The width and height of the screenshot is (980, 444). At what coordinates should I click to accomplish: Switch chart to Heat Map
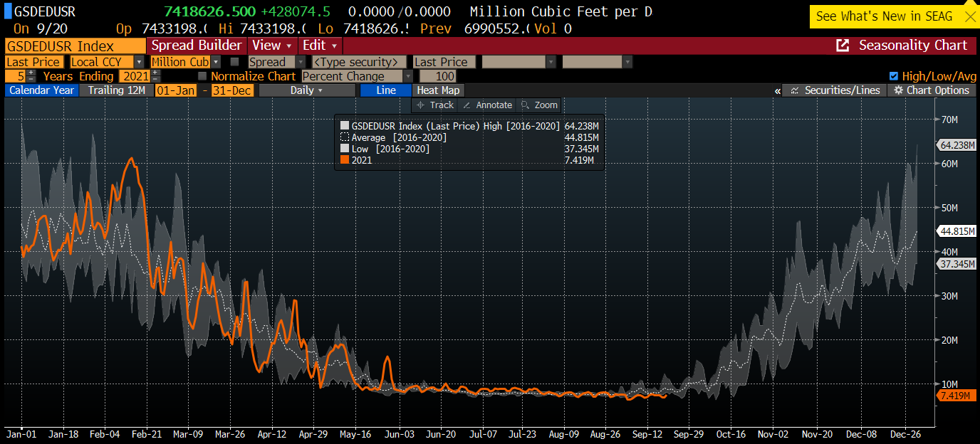pyautogui.click(x=437, y=90)
